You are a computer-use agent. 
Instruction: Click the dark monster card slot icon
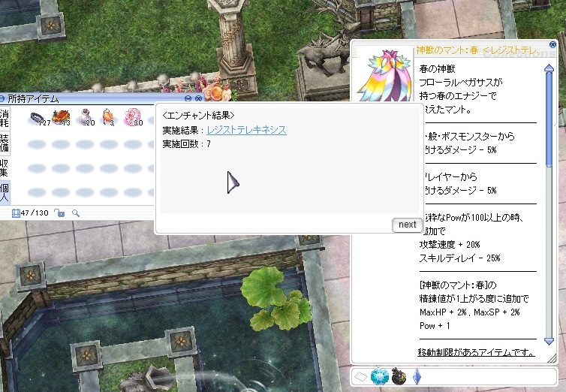(399, 376)
